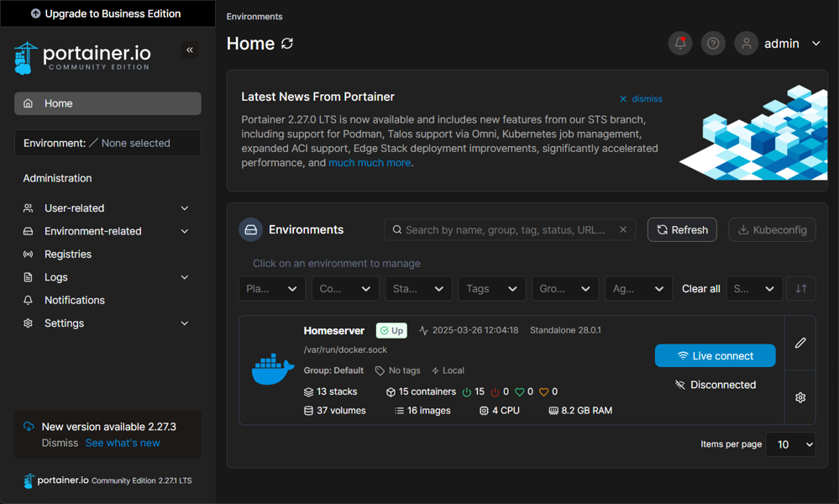
Task: Click the Up status badge
Action: pyautogui.click(x=391, y=331)
